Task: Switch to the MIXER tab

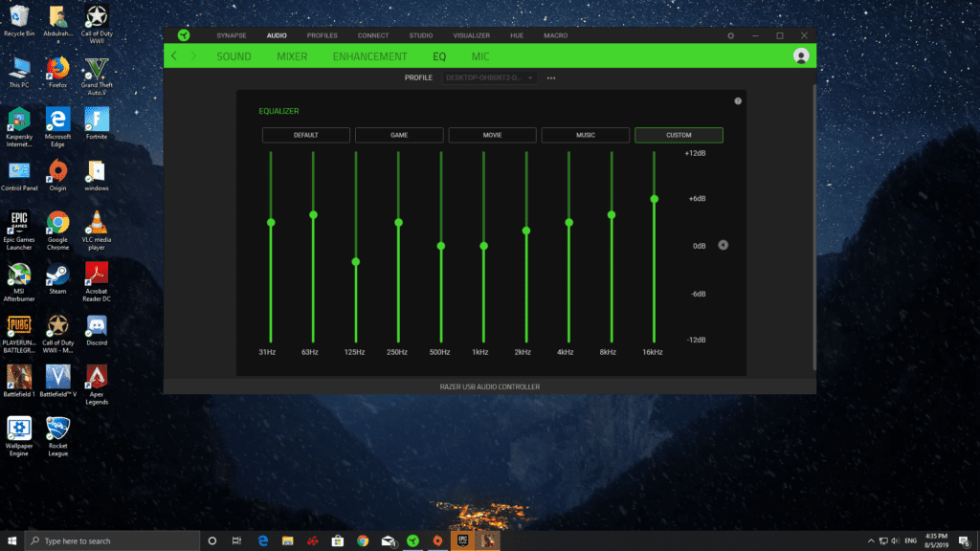Action: click(x=292, y=56)
